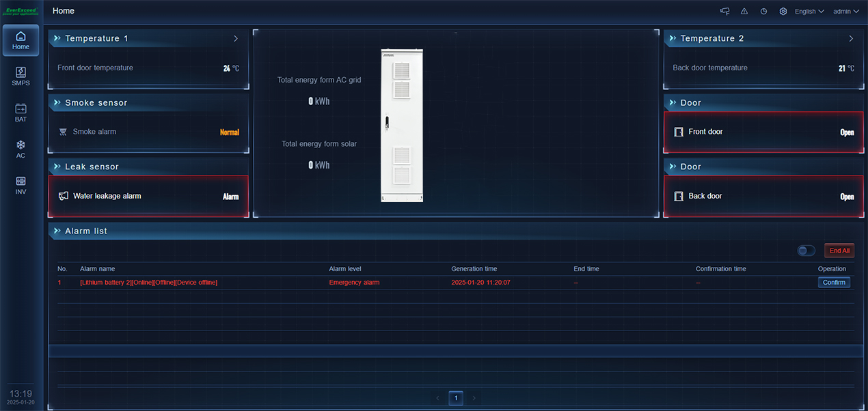Click the Water leakage alarm card
Viewport: 868px width, 411px height.
(148, 197)
